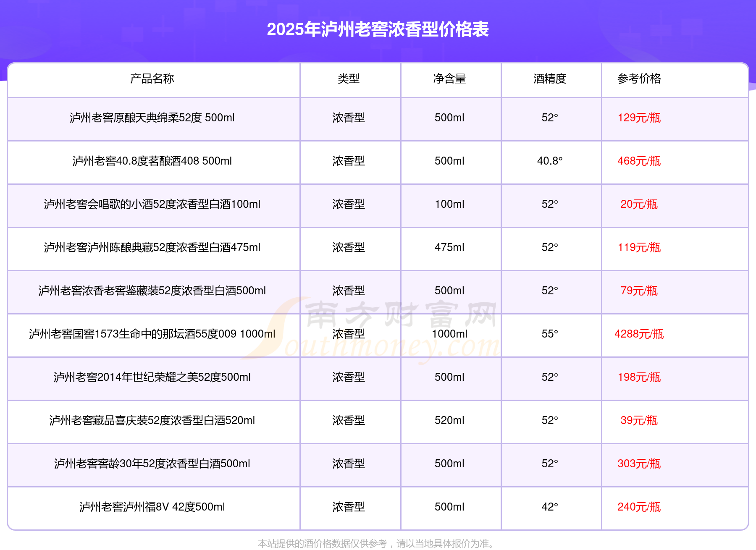Click product name 泸州老窖原酿天典绵柔52度 500ml

coord(152,118)
